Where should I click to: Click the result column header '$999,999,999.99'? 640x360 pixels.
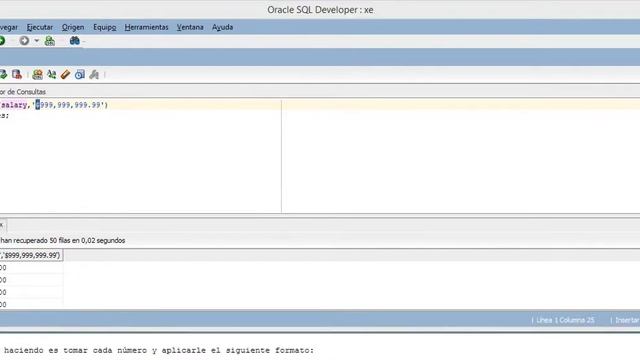[x=31, y=255]
